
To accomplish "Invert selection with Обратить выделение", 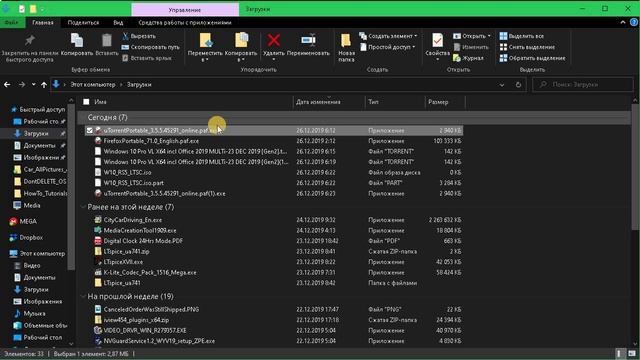I will [532, 58].
